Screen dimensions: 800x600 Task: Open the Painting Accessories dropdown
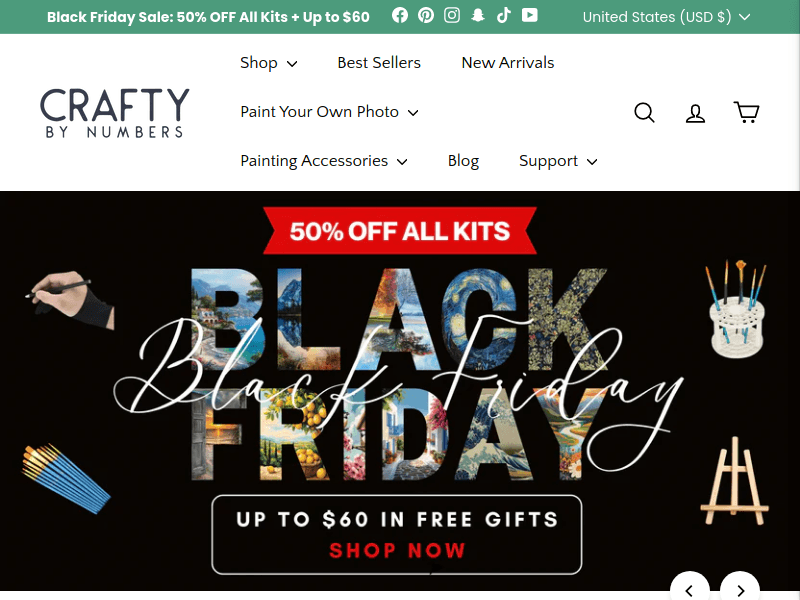coord(324,161)
